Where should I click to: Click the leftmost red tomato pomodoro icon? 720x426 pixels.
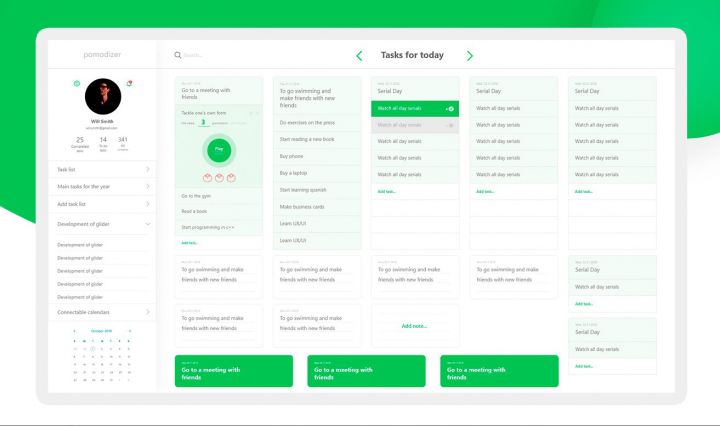click(208, 178)
